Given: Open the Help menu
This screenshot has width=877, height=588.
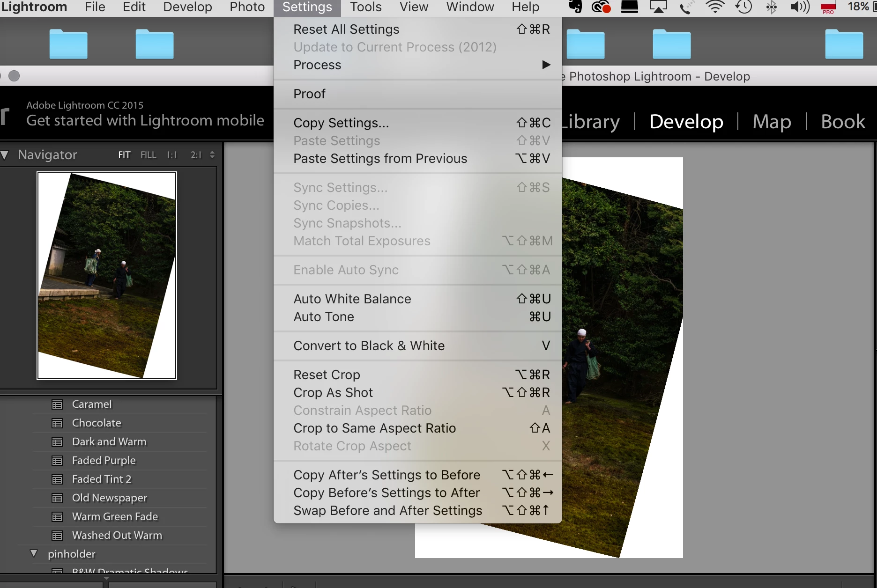Looking at the screenshot, I should [x=525, y=7].
